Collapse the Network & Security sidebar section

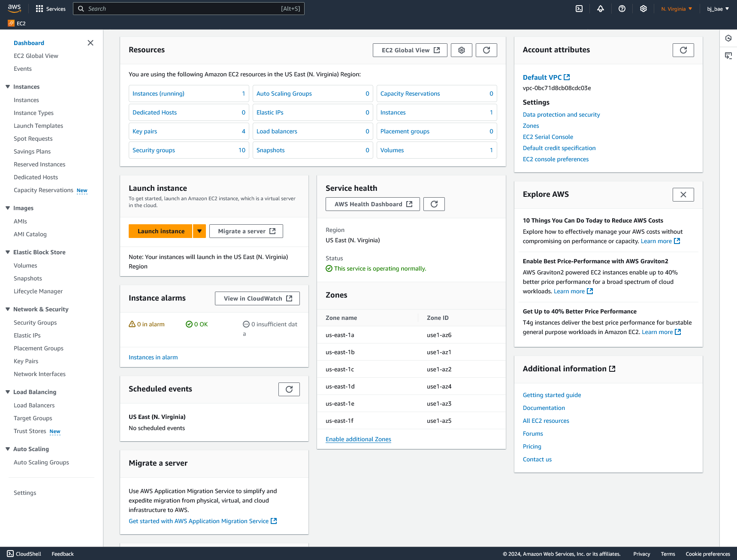[x=7, y=309]
